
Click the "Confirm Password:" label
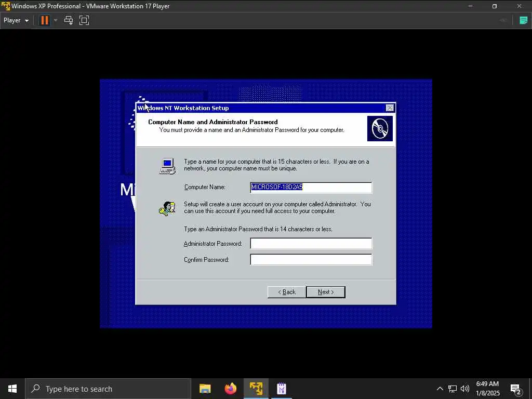[206, 260]
